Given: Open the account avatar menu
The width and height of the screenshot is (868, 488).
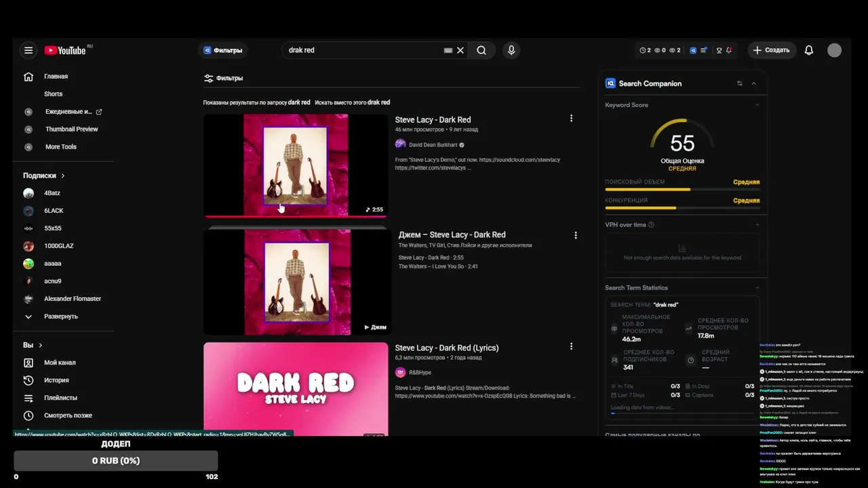Looking at the screenshot, I should [835, 50].
